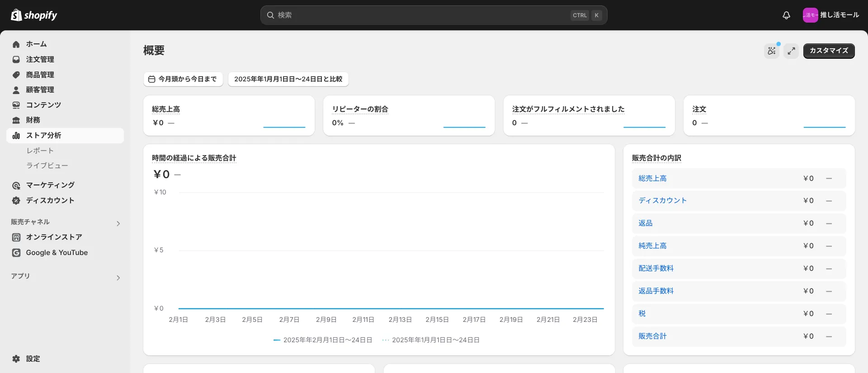Viewport: 868px width, 373px height.
Task: Click the 注文がフルフィルメントされました metric card
Action: 589,115
